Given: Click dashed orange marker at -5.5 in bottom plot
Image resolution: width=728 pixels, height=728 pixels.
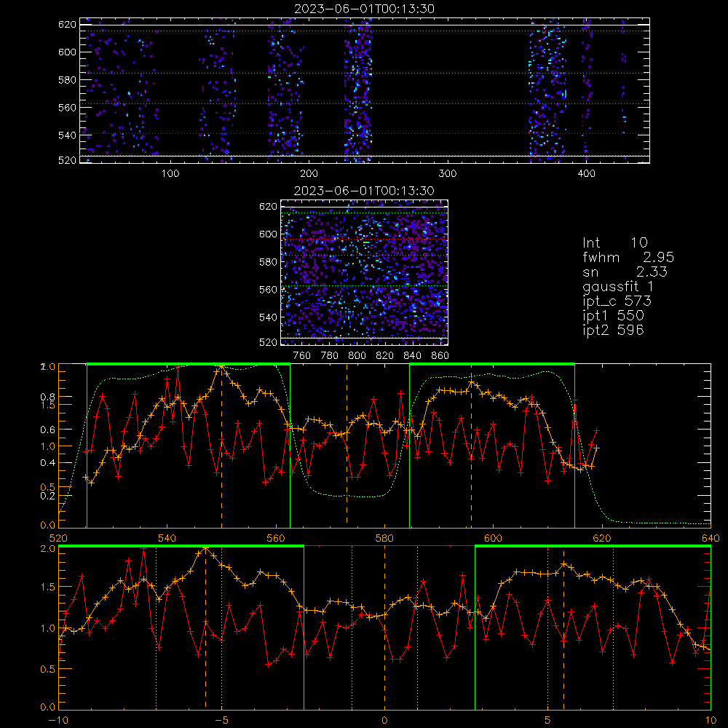Looking at the screenshot, I should [206, 628].
